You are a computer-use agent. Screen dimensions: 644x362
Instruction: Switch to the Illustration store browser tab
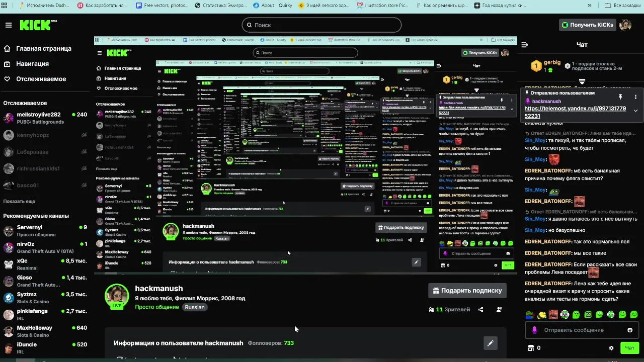[x=382, y=6]
